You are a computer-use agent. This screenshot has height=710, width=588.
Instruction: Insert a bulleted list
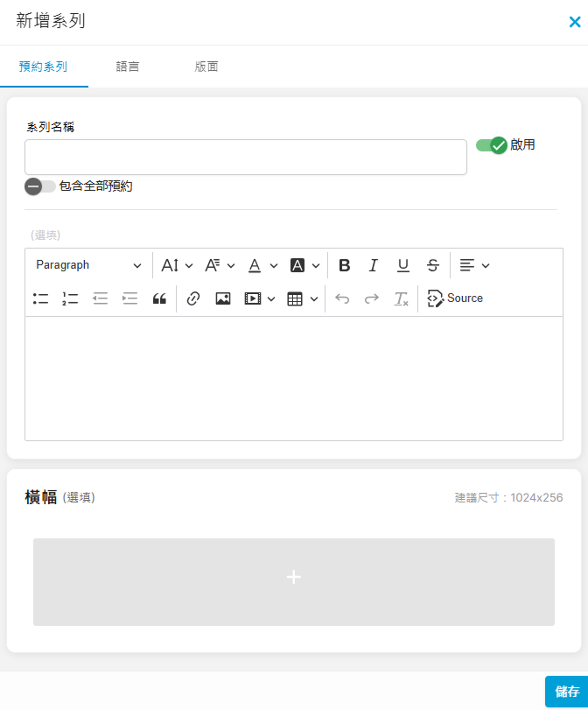(x=41, y=299)
